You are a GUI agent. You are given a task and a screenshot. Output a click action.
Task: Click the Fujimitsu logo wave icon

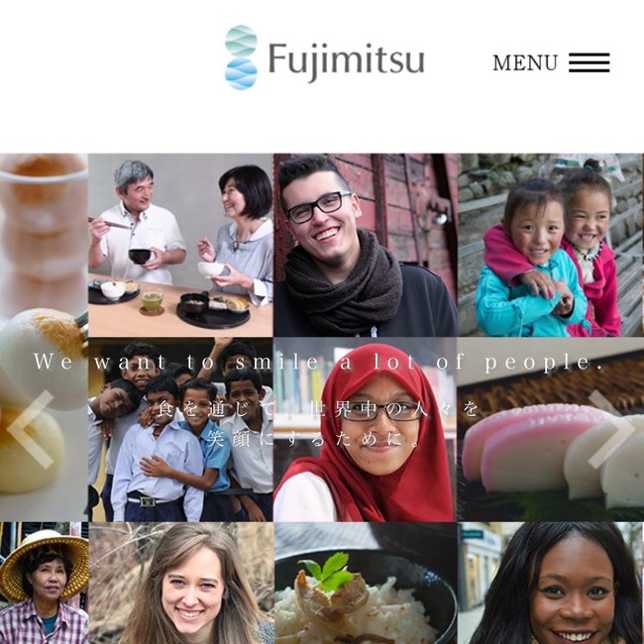(241, 57)
